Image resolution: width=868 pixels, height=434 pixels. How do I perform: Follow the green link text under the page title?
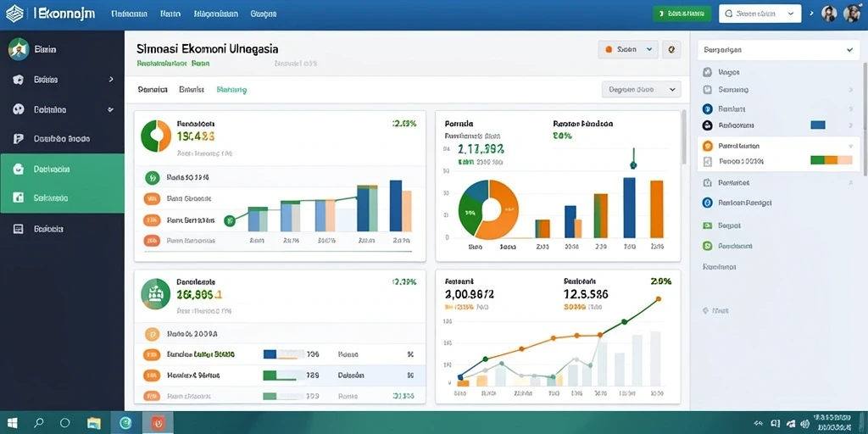pos(173,64)
